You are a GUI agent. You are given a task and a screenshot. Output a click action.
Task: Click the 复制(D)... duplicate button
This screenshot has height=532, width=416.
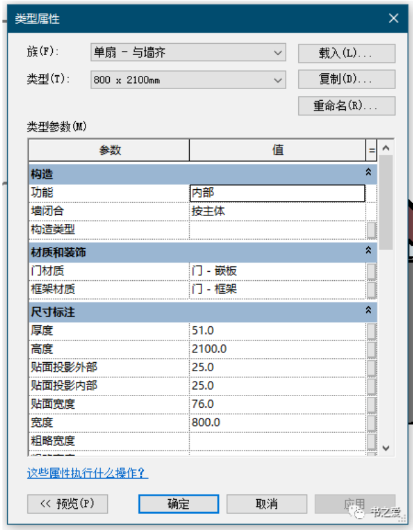coord(346,79)
